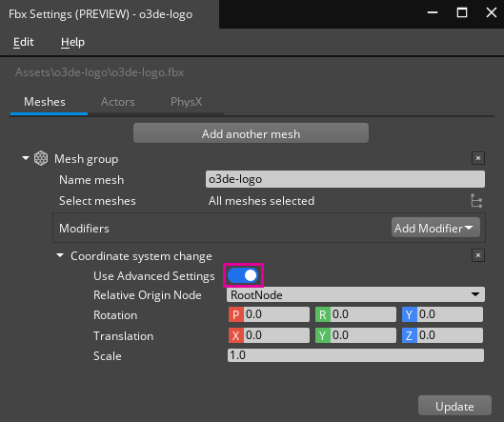Toggle Use Advanced Settings switch
The width and height of the screenshot is (504, 422).
coord(243,275)
